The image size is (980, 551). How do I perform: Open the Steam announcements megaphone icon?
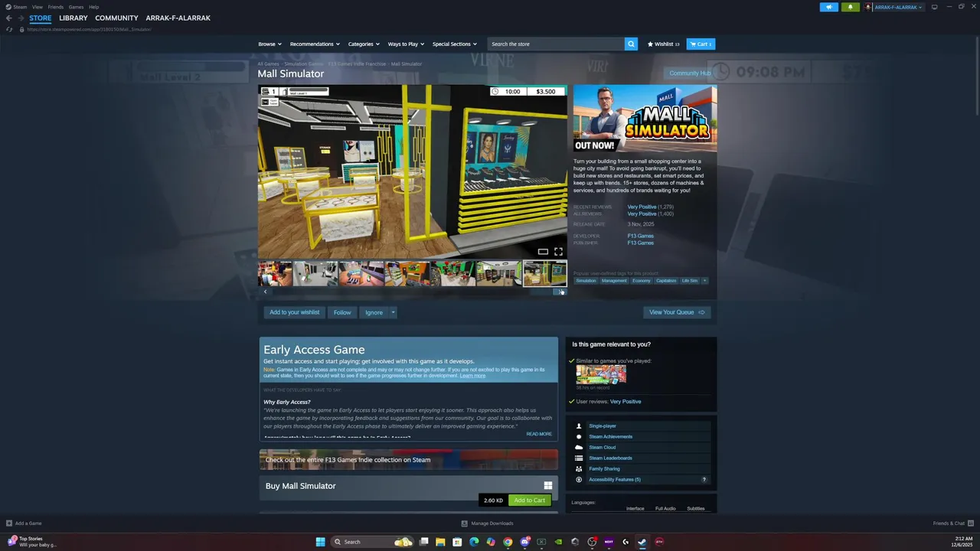click(828, 7)
